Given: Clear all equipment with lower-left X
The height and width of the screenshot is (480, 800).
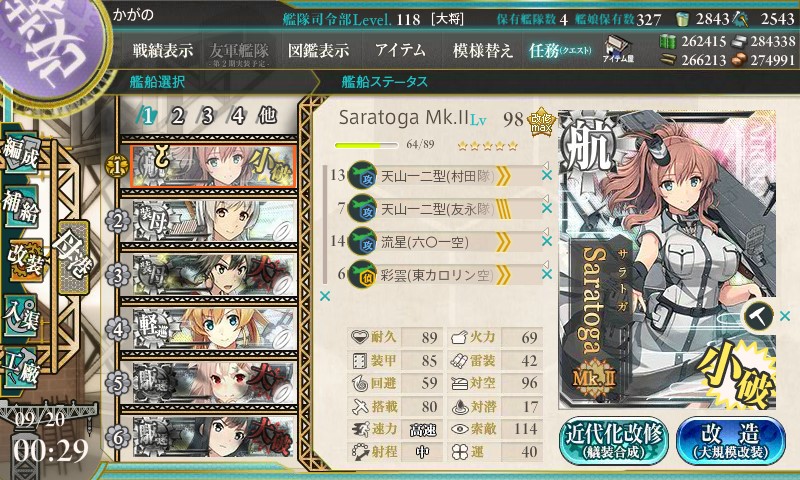Looking at the screenshot, I should click(324, 296).
